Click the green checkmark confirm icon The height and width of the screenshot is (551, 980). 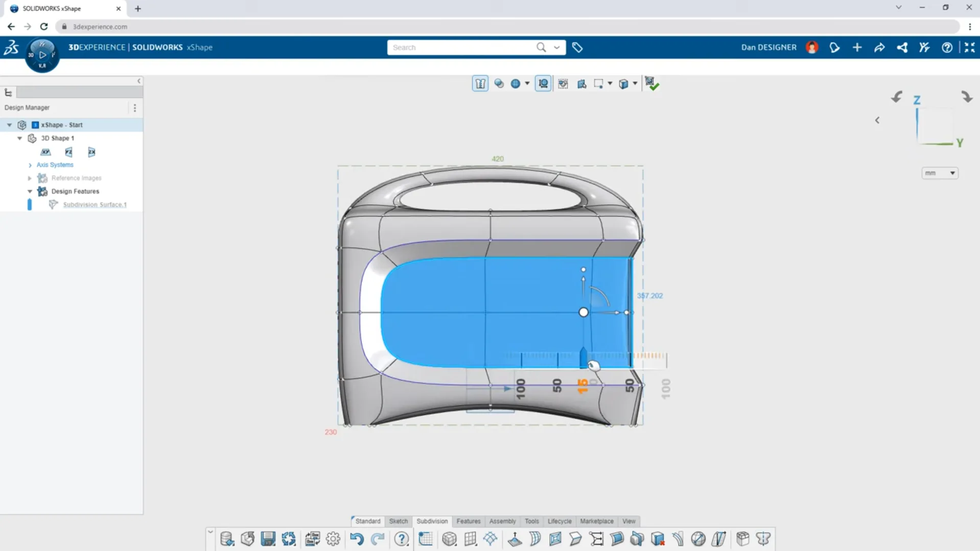pyautogui.click(x=651, y=84)
